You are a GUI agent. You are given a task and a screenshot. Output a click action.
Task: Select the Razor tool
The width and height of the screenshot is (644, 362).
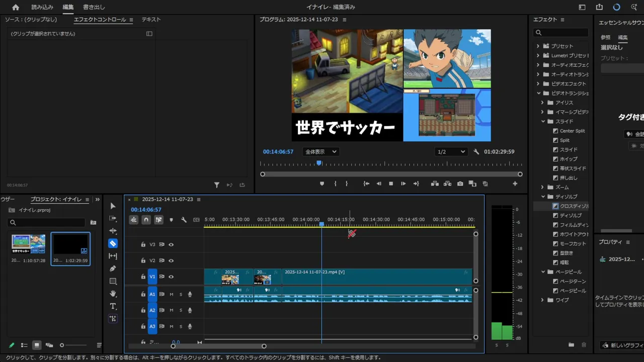point(113,243)
